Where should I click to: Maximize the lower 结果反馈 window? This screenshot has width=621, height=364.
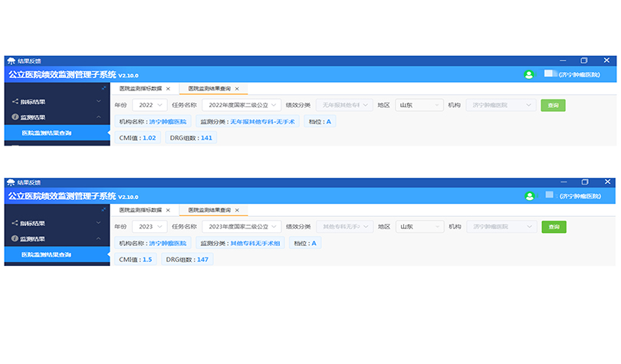585,182
